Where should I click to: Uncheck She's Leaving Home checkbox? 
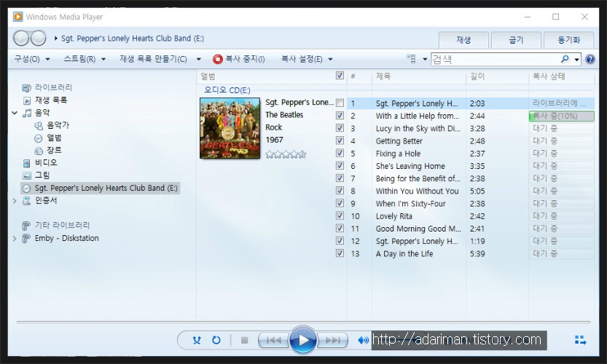click(x=340, y=165)
